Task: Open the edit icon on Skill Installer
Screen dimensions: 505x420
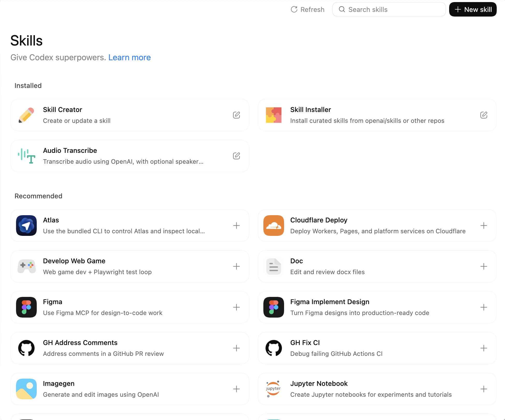Action: [484, 115]
